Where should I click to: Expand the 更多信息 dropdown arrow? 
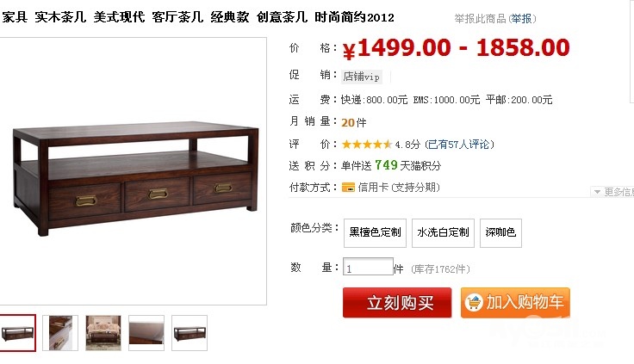[597, 192]
